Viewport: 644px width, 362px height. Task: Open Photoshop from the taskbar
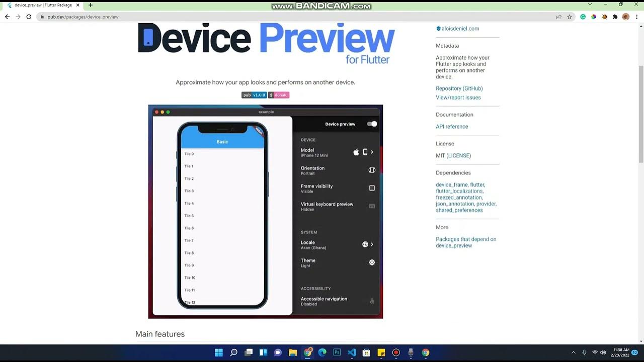coord(337,352)
